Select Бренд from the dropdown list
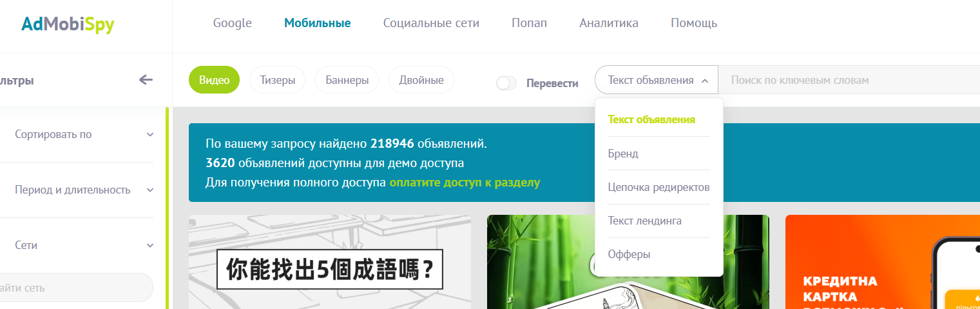980x309 pixels. (x=623, y=154)
